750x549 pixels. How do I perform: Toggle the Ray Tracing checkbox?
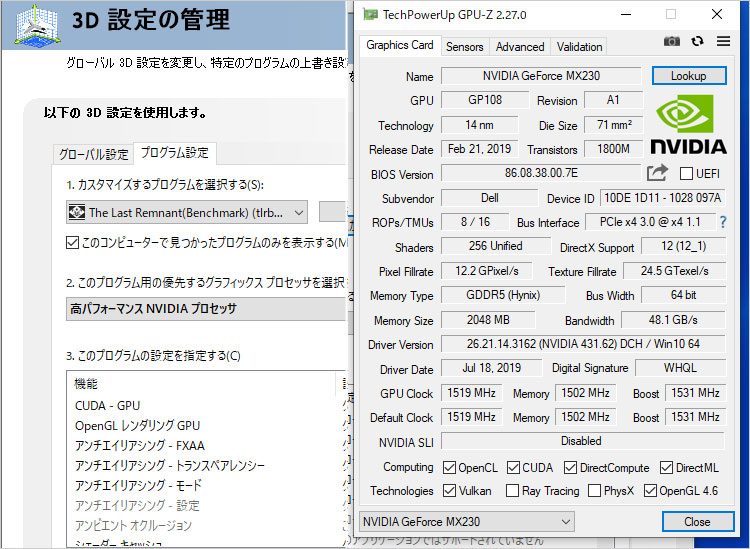coord(512,490)
